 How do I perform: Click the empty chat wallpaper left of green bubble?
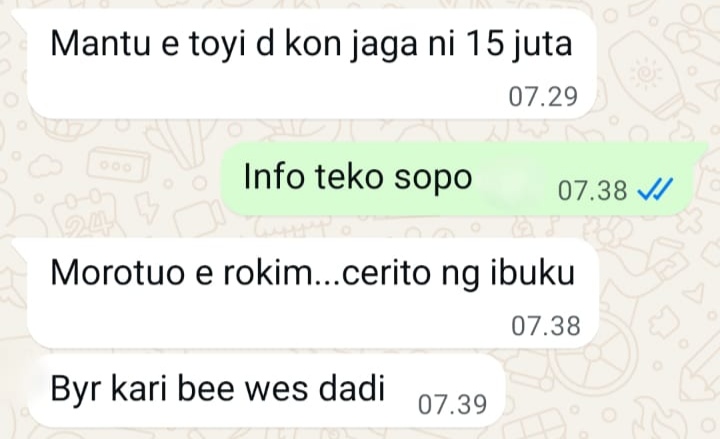pos(110,179)
